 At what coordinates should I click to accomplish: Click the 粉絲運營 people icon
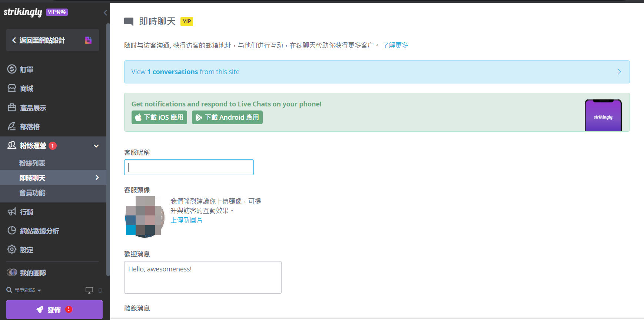pyautogui.click(x=12, y=145)
